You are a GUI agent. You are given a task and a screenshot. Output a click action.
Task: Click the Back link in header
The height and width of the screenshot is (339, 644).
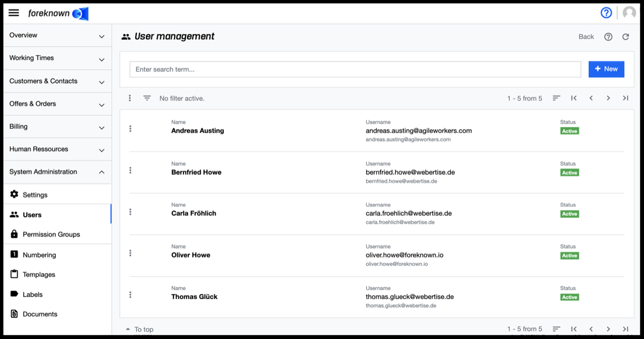tap(586, 37)
